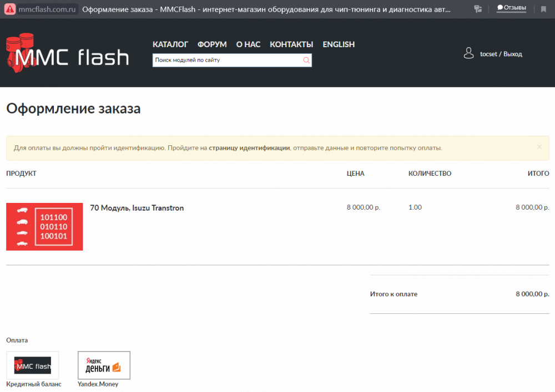Viewport: 555px width, 392px height.
Task: Choose Кредитный баланс payment method
Action: (33, 365)
